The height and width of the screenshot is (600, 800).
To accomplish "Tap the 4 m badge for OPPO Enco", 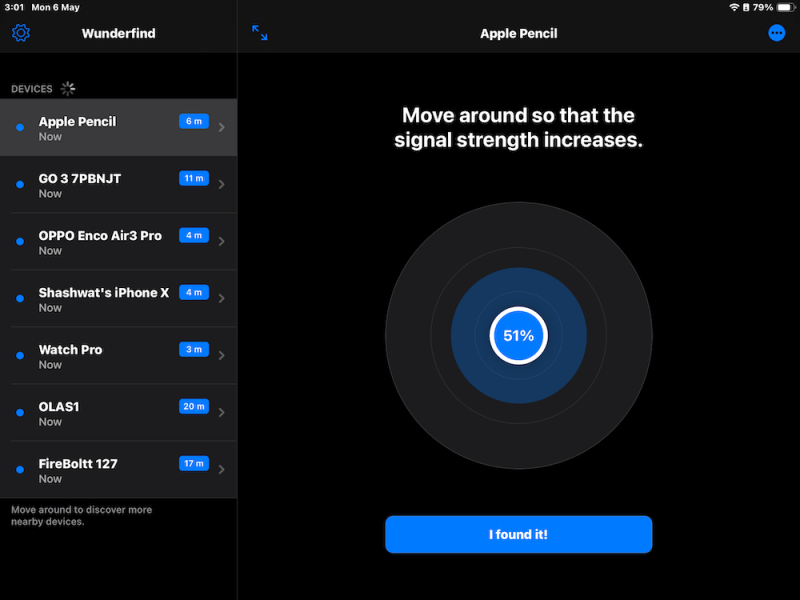I will click(194, 236).
